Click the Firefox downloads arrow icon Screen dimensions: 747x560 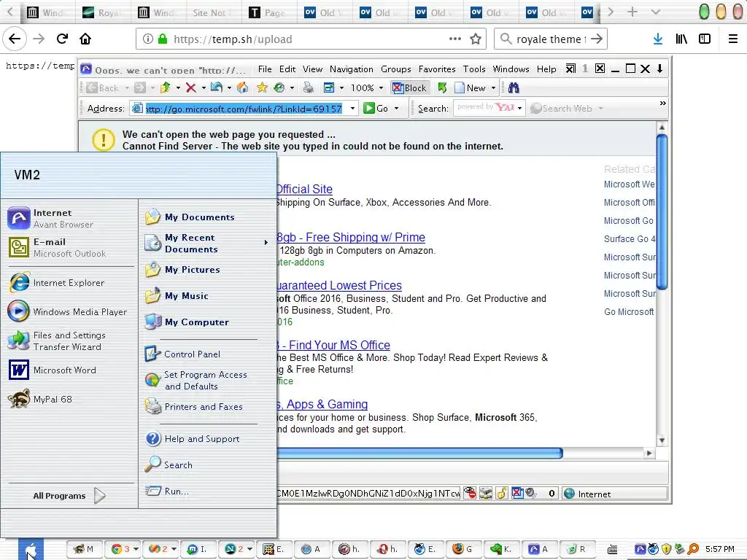click(x=658, y=39)
